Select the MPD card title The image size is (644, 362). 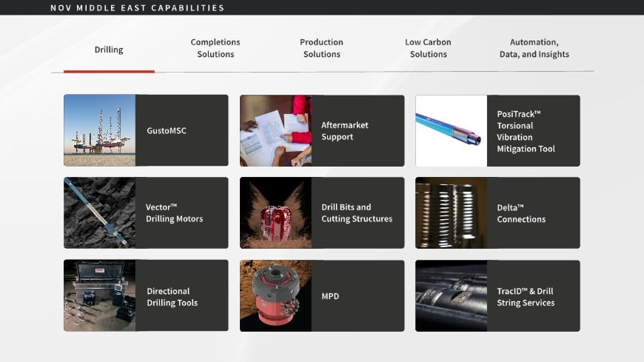[330, 296]
